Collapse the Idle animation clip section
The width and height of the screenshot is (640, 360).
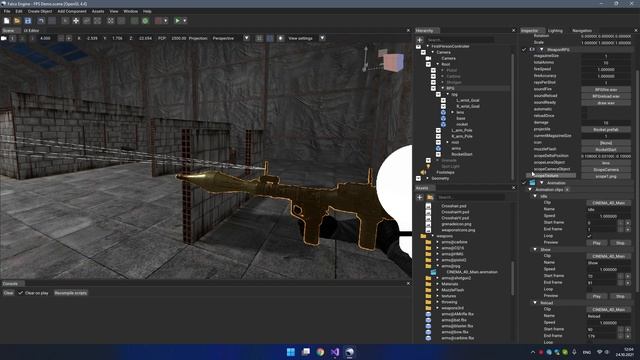(535, 196)
